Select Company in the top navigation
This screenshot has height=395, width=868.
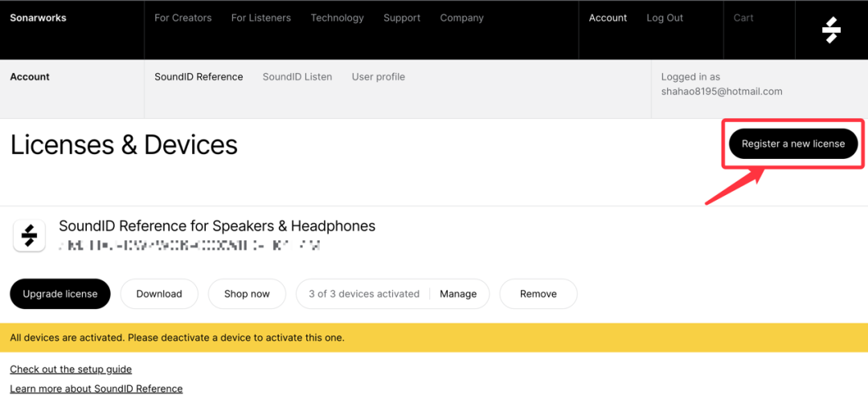[x=461, y=18]
